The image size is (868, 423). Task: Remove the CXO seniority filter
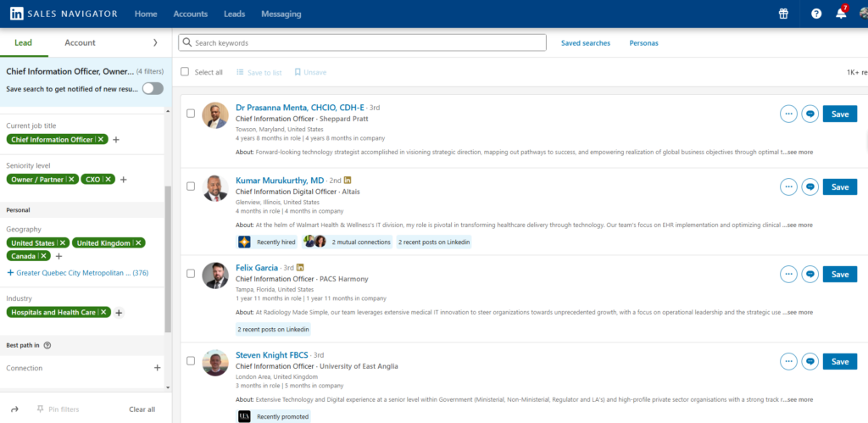pos(108,180)
